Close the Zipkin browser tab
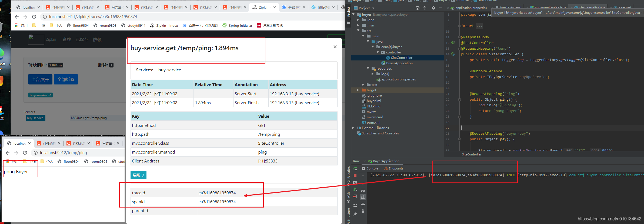The image size is (644, 224). (275, 7)
